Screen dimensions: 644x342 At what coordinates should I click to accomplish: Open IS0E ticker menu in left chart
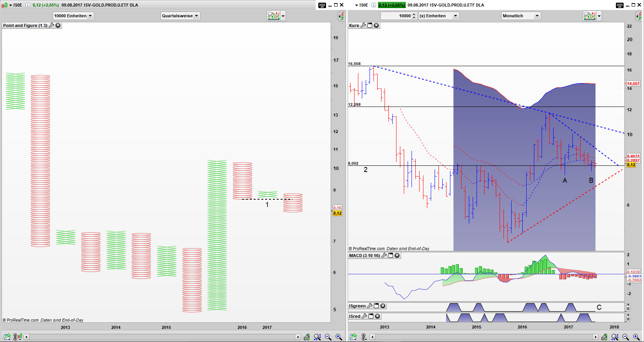[10, 5]
